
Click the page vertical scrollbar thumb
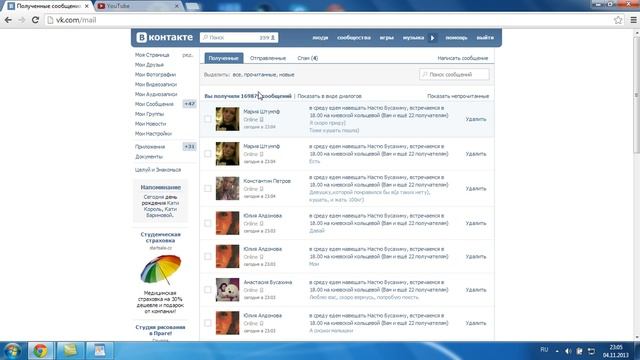click(636, 96)
